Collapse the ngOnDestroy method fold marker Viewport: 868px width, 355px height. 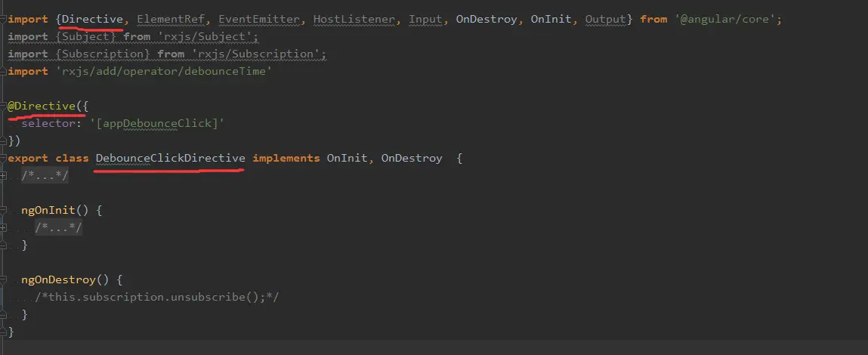pyautogui.click(x=3, y=279)
